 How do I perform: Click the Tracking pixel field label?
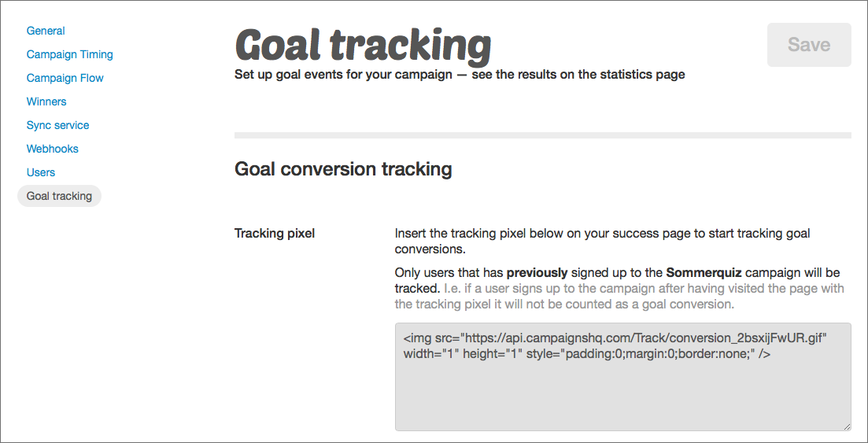[275, 233]
